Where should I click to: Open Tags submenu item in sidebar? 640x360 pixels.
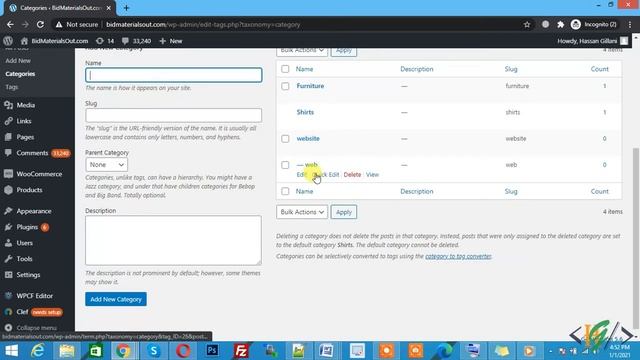pos(11,87)
